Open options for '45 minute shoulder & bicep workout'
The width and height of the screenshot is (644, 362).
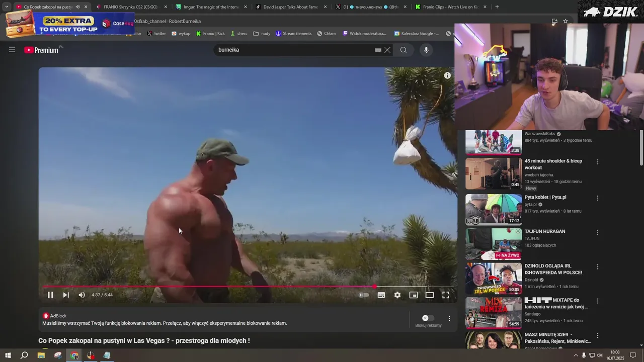coord(598,162)
